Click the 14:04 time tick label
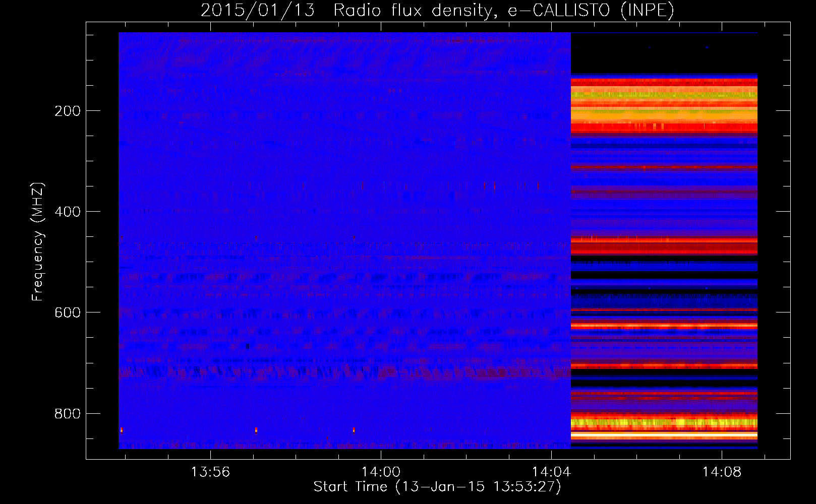This screenshot has width=816, height=504. (551, 472)
